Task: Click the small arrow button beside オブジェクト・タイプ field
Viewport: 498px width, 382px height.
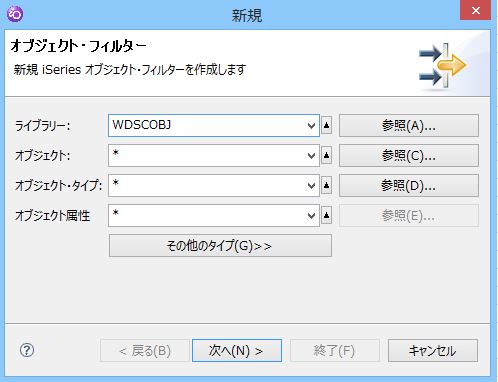Action: tap(327, 185)
